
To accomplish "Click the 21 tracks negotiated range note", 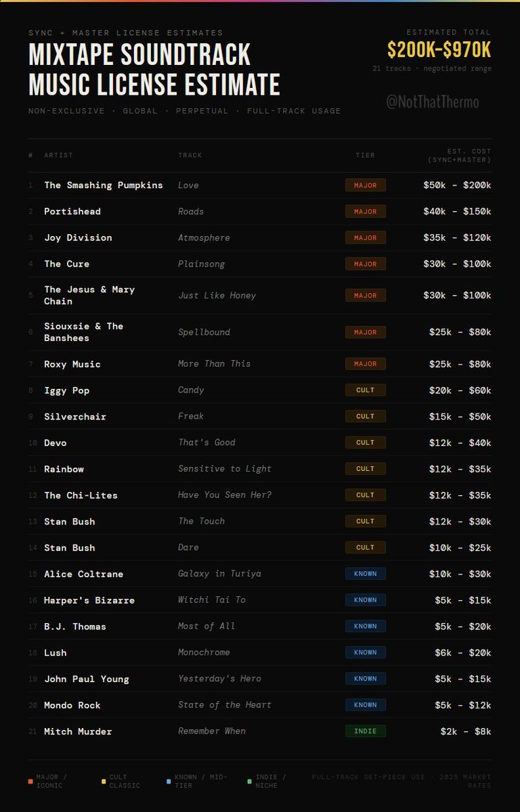I will pos(432,69).
